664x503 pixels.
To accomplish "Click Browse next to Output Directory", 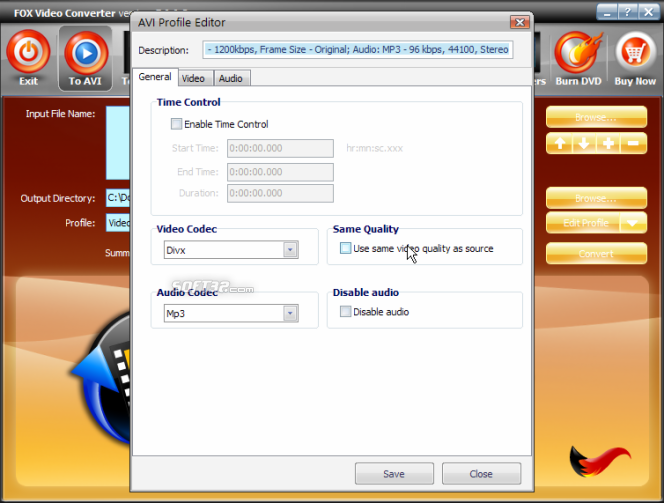I will 596,198.
